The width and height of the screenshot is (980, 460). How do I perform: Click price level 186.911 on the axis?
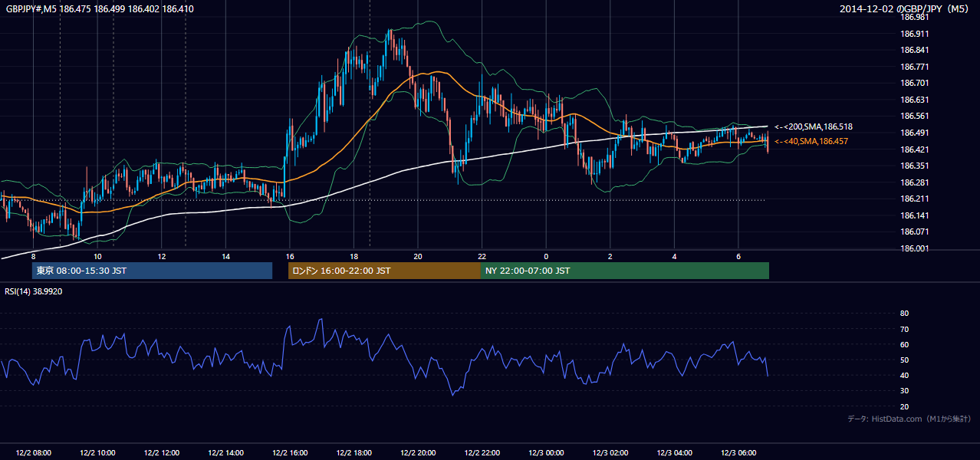click(x=915, y=34)
